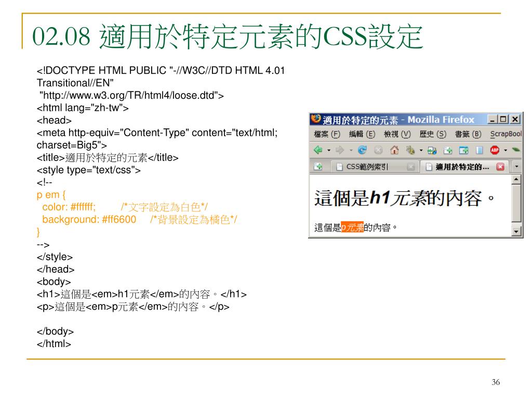Open the list-all-tabs dropdown at tab bar end
The image size is (532, 399).
tap(517, 167)
